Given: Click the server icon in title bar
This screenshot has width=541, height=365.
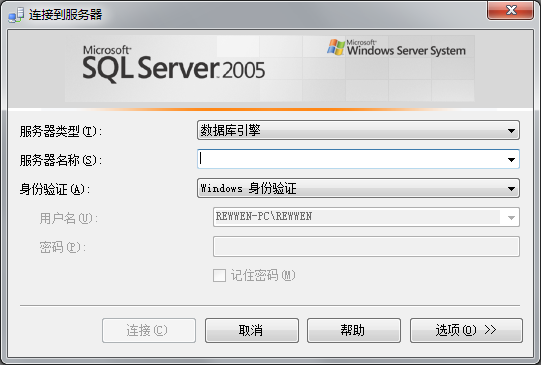Looking at the screenshot, I should 16,15.
